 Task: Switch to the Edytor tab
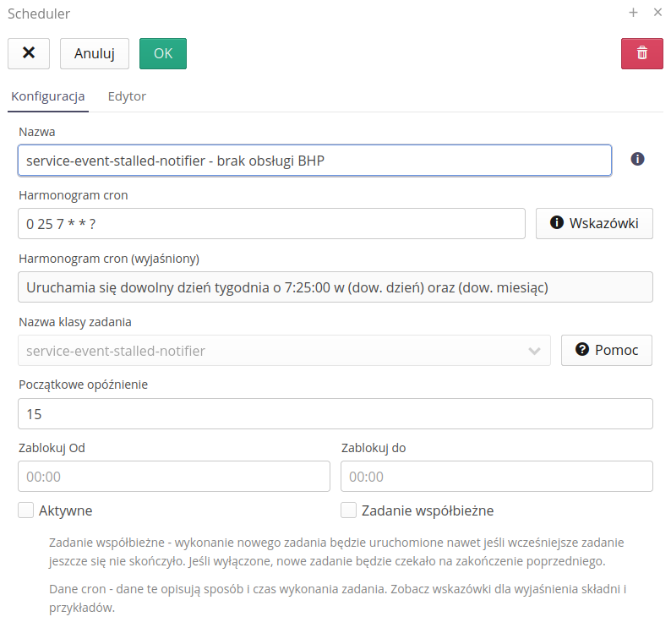click(127, 96)
